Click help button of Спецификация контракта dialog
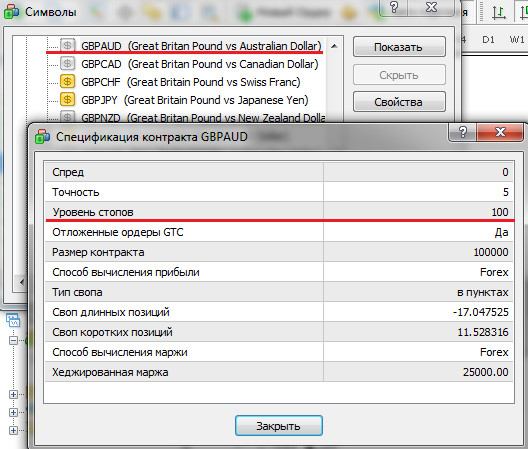Viewport: 528px width, 449px height. [x=463, y=132]
